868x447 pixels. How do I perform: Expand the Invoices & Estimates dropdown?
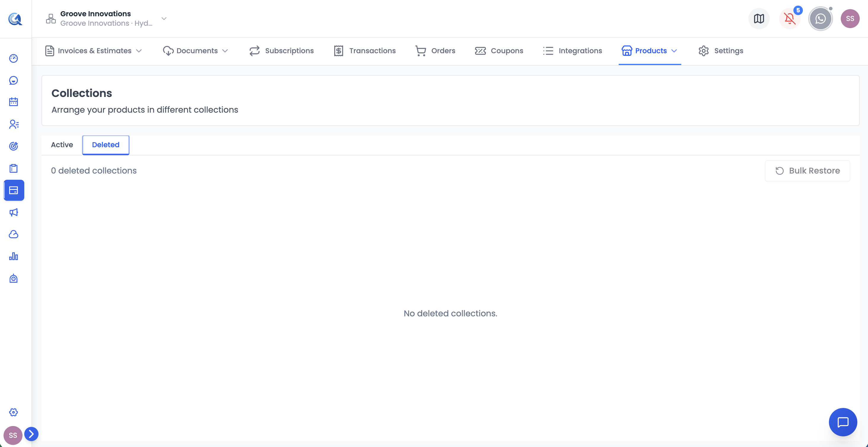tap(93, 51)
